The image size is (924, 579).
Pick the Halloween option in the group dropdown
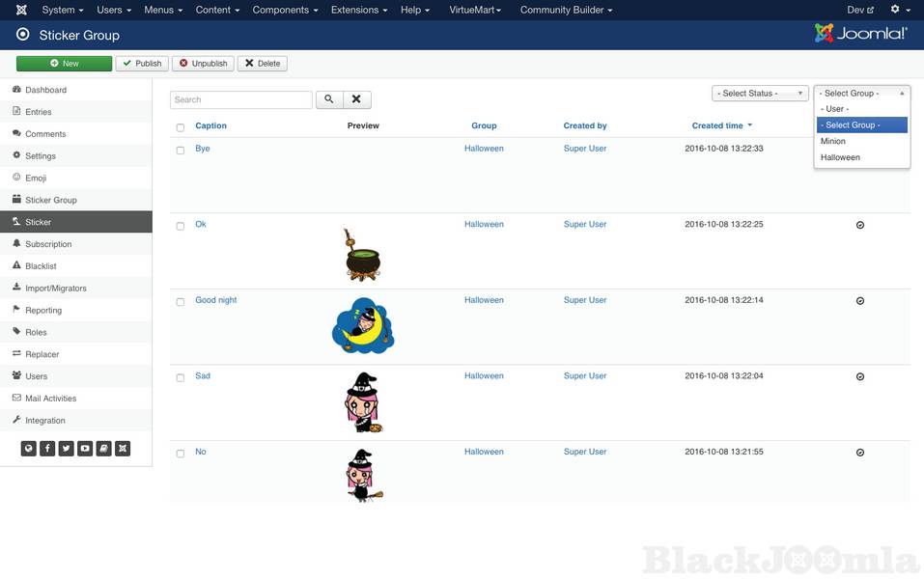[x=840, y=157]
